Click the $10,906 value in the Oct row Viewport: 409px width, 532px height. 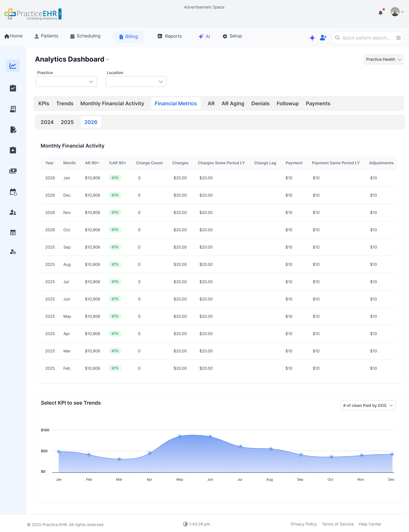point(93,230)
